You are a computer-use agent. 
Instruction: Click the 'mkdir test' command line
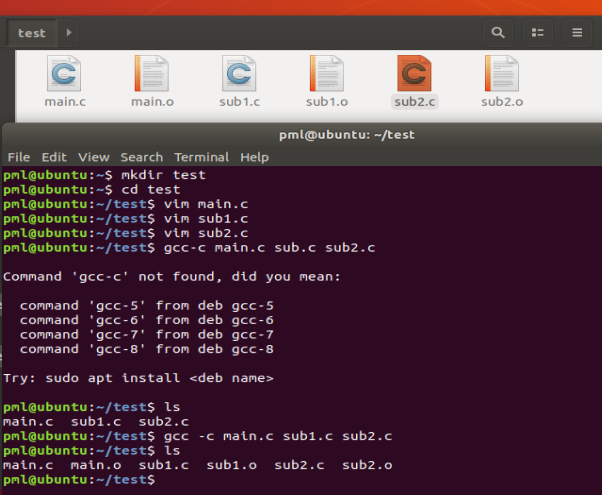coord(104,175)
